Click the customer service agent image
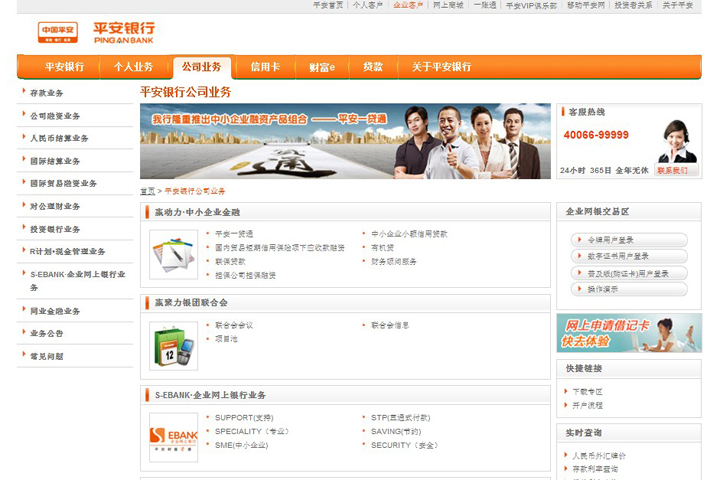Viewport: 720px width, 480px height. coord(676,141)
